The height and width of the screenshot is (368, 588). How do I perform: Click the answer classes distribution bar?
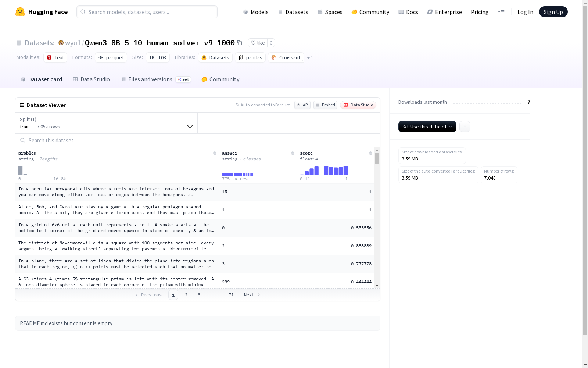click(238, 174)
